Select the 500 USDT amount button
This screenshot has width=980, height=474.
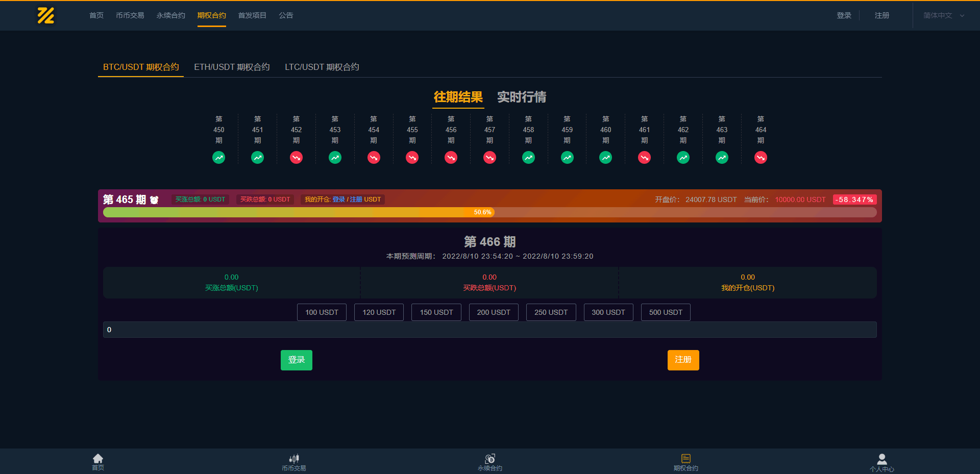coord(666,312)
